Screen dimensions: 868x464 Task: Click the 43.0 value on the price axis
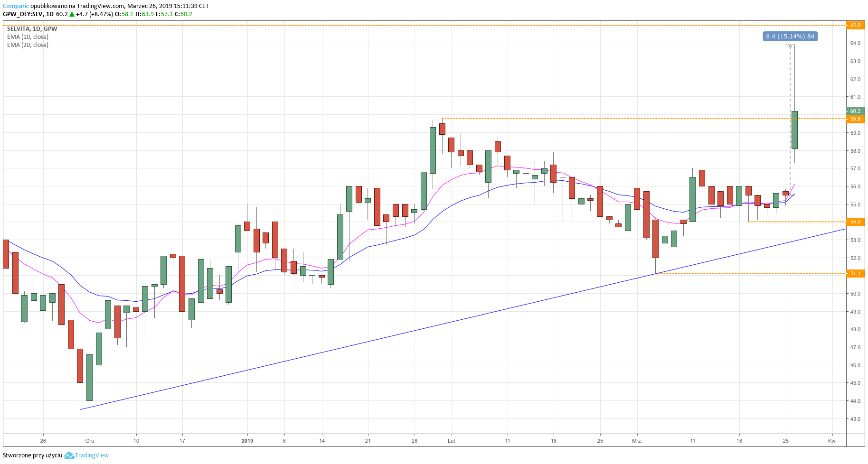click(855, 419)
